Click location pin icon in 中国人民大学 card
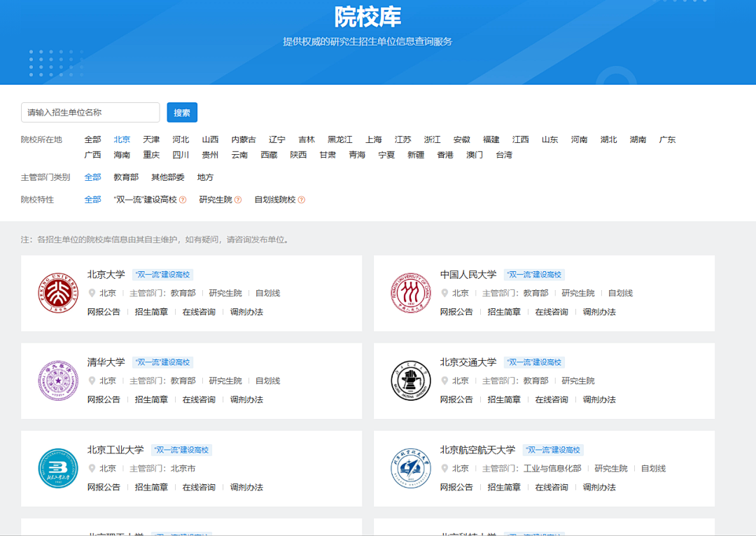756x536 pixels. pyautogui.click(x=444, y=293)
